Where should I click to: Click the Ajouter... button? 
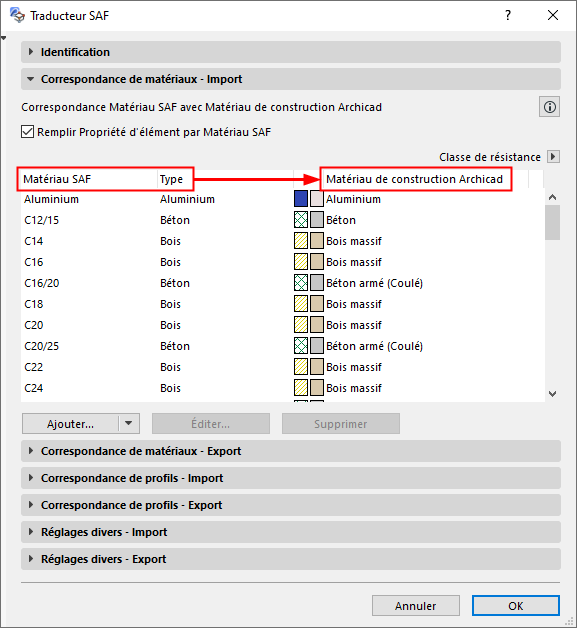point(70,424)
